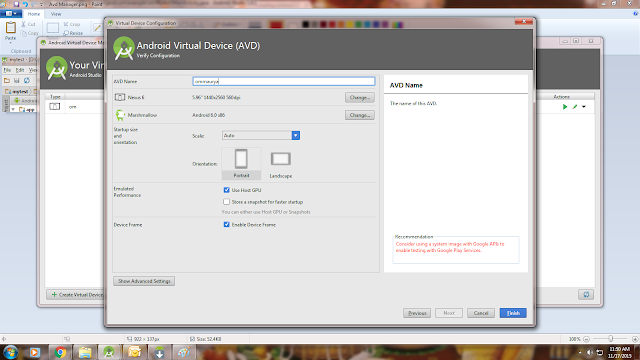The height and width of the screenshot is (360, 640).
Task: Open the Paint file menu button
Action: coord(11,13)
